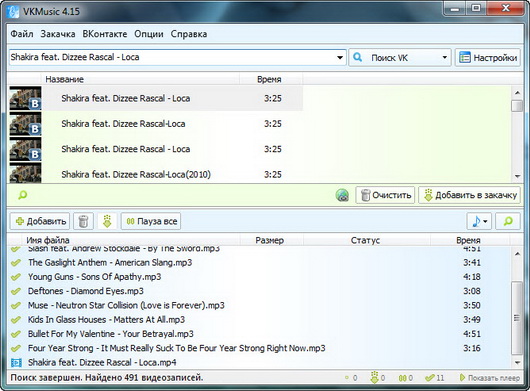Click the paused downloads counter in status bar
Screen dimensions: 530x391
click(406, 378)
